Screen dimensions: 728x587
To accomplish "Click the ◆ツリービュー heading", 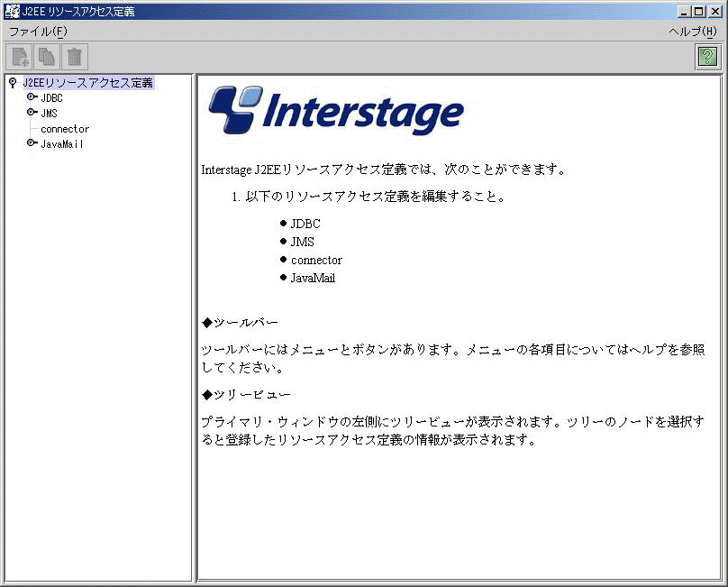I will click(x=247, y=395).
